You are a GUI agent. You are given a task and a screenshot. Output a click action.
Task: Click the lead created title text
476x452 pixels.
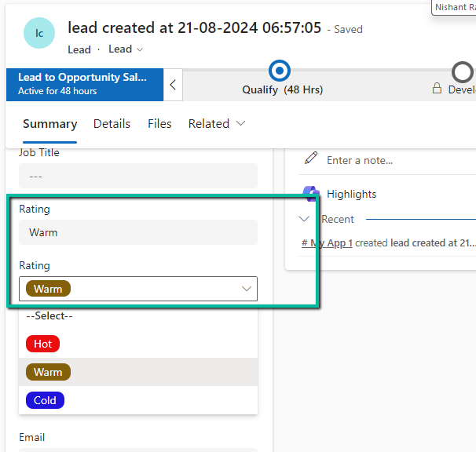click(x=194, y=28)
